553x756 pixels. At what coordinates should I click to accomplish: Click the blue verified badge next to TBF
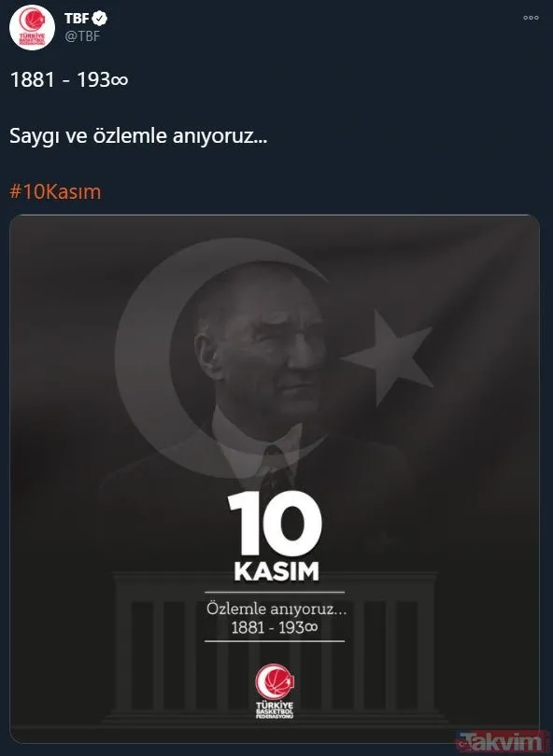point(100,19)
